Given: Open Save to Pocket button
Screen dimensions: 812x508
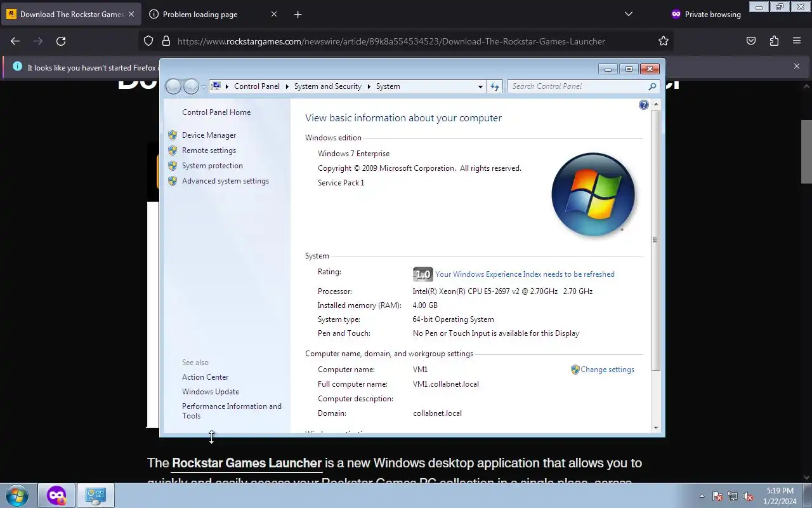Looking at the screenshot, I should (751, 41).
